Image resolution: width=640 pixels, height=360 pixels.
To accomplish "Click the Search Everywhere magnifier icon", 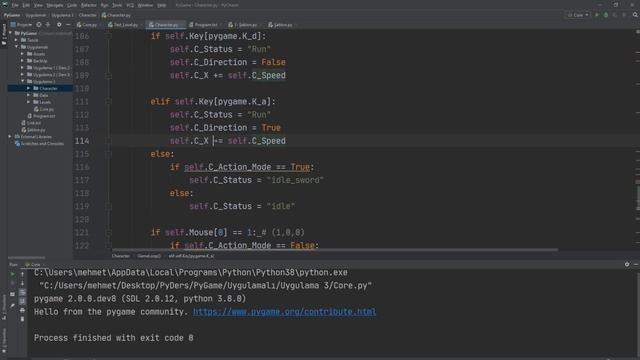I will [635, 15].
